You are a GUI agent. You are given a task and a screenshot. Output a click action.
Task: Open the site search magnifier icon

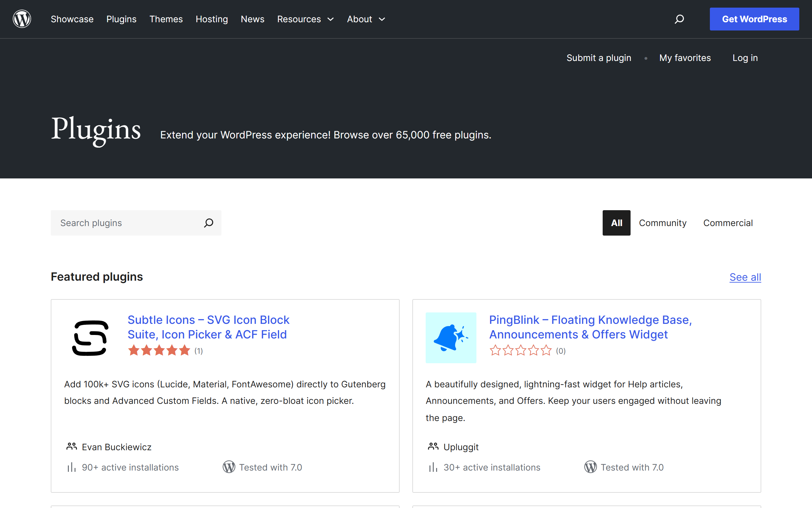(x=679, y=19)
